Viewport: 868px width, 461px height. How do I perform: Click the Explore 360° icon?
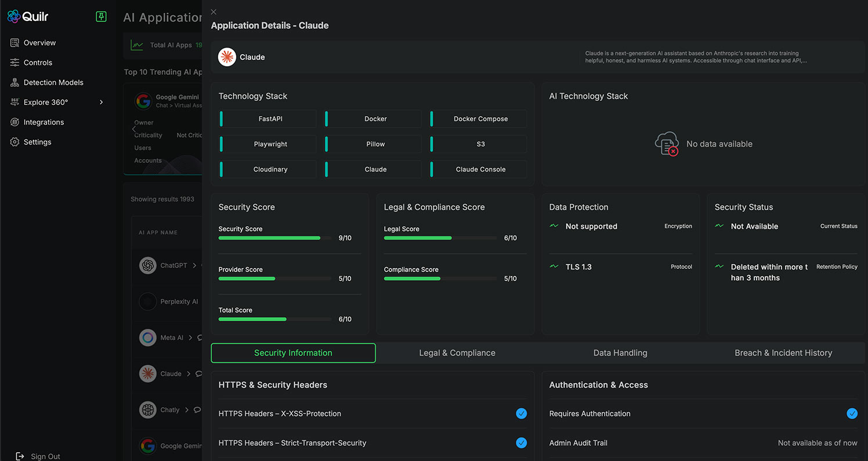pyautogui.click(x=15, y=102)
